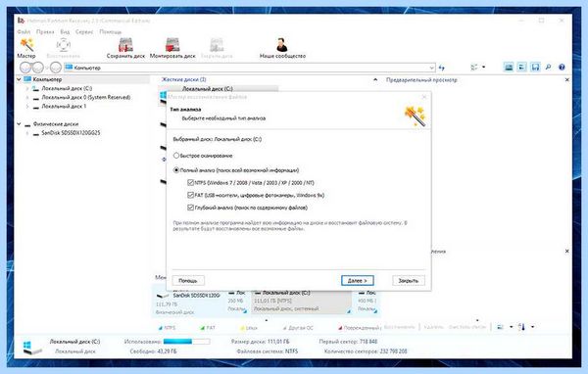Open bottom list view dropdown arrow
The width and height of the screenshot is (588, 374).
click(x=511, y=327)
